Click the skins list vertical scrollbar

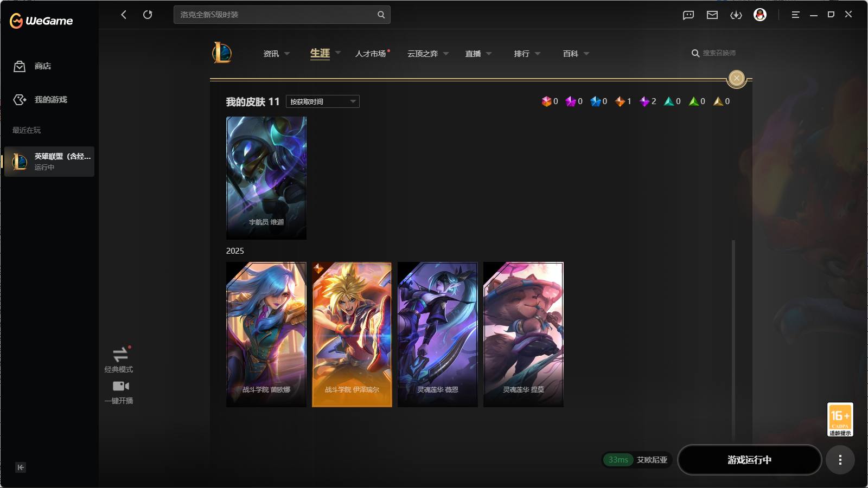(x=733, y=341)
